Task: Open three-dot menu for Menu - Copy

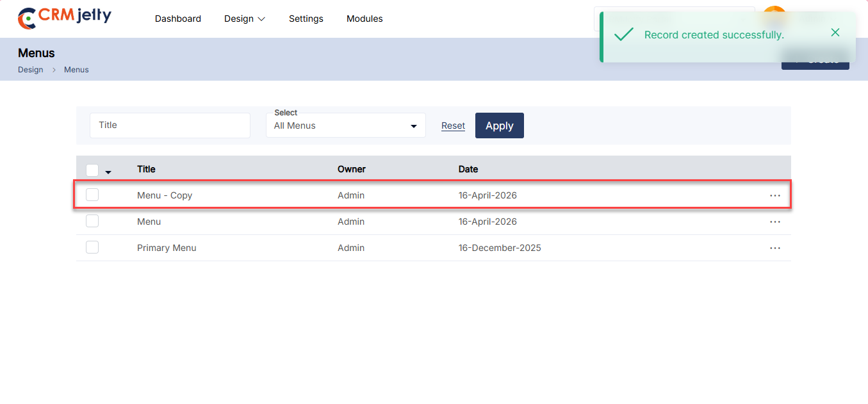Action: 774,195
